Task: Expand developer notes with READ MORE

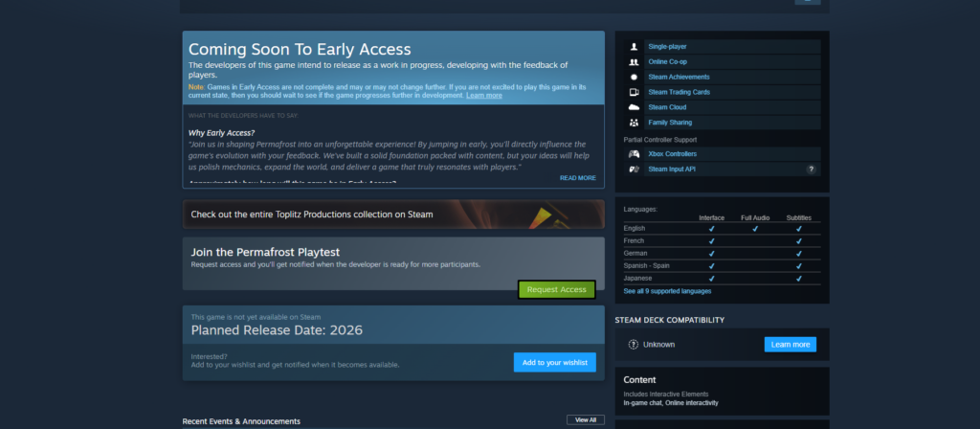Action: tap(577, 178)
